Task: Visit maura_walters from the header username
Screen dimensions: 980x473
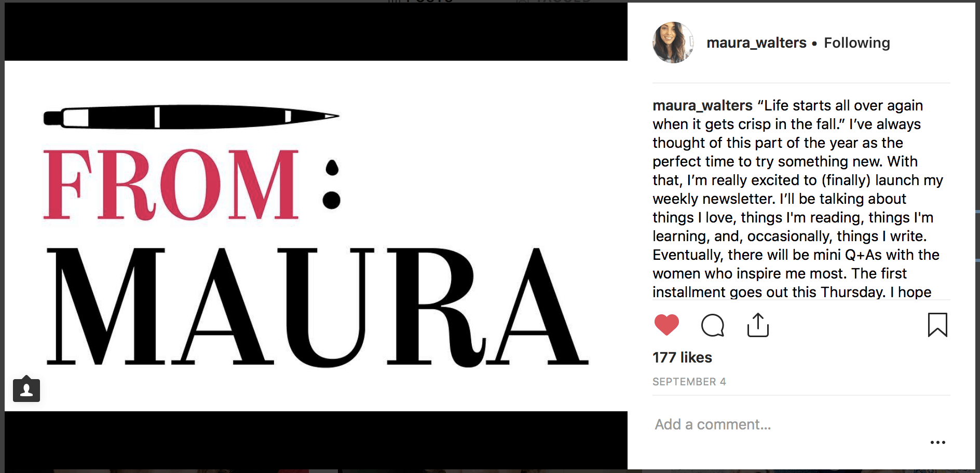Action: (756, 43)
